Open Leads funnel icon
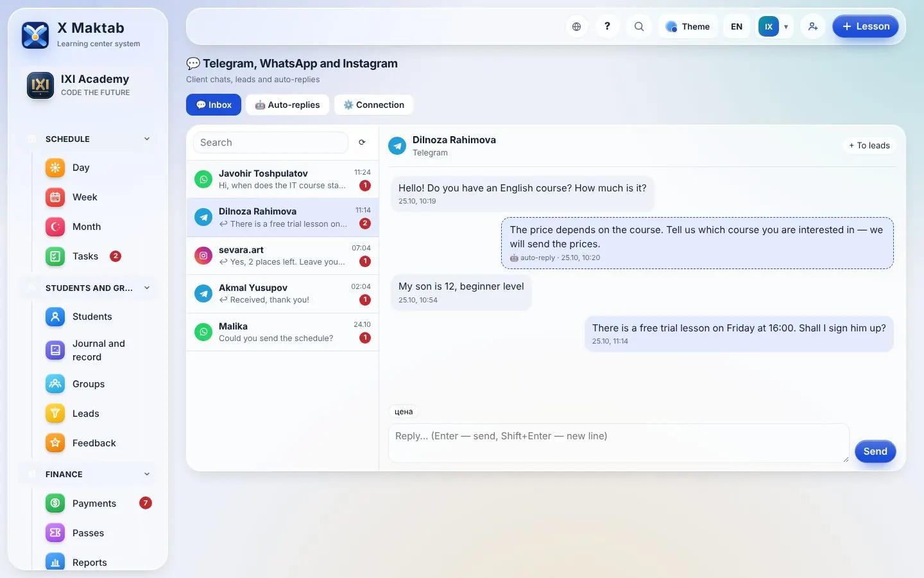Screen dimensions: 924x578 (55, 414)
